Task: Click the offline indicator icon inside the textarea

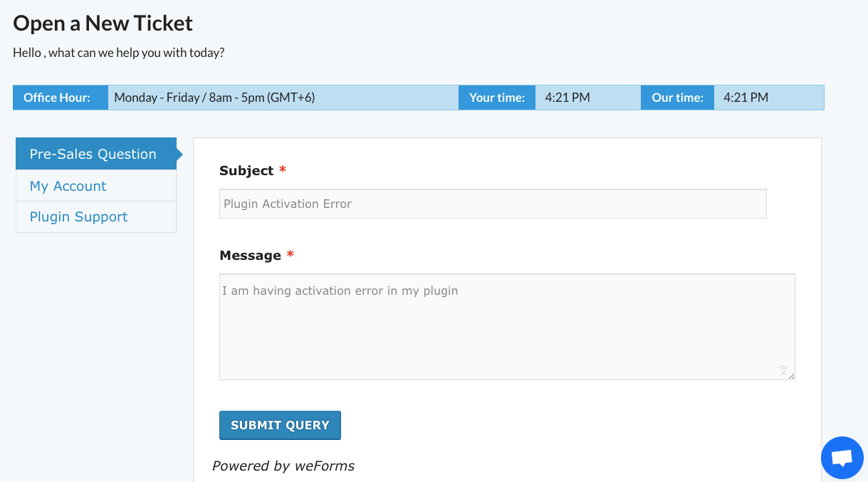Action: point(783,370)
